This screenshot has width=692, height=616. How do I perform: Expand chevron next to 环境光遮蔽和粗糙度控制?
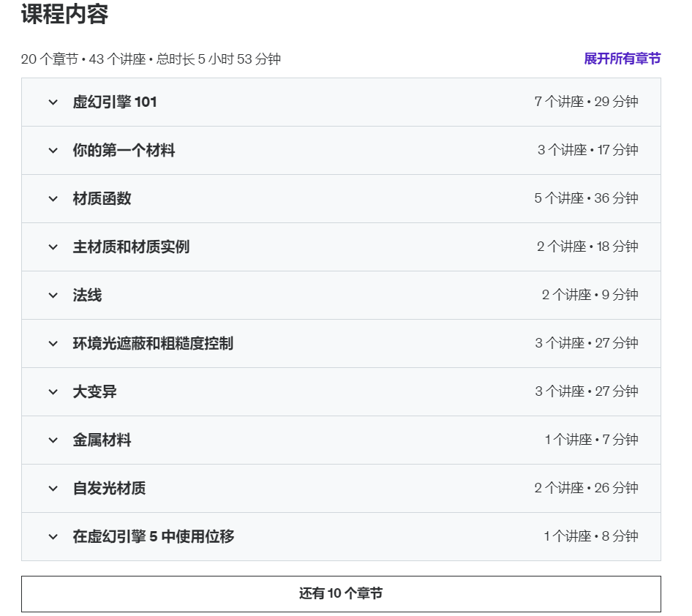tap(53, 344)
